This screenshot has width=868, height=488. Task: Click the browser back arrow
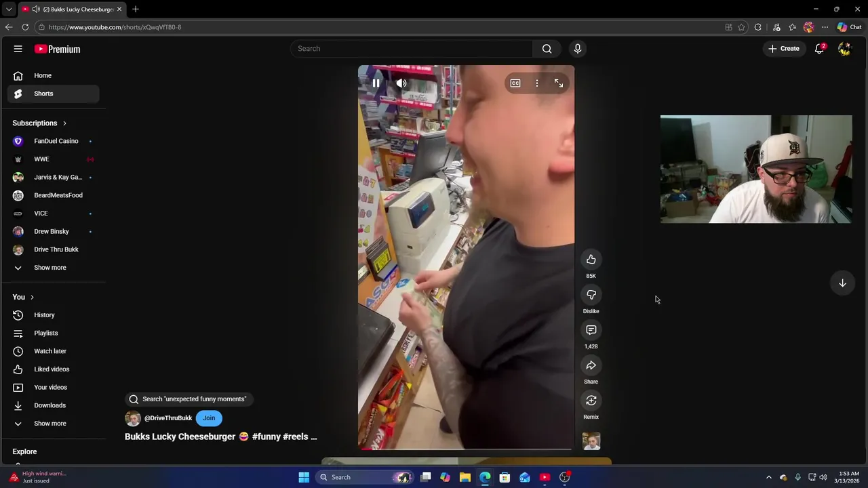(x=9, y=27)
